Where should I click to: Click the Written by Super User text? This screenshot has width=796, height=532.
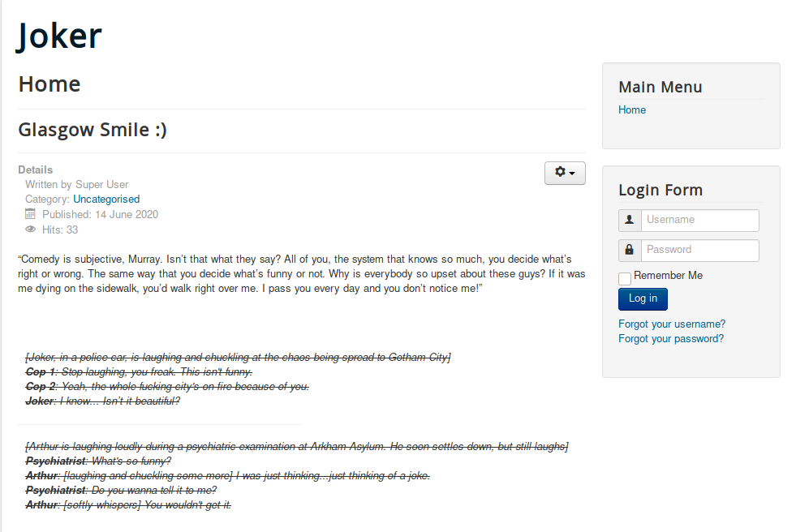click(x=76, y=184)
